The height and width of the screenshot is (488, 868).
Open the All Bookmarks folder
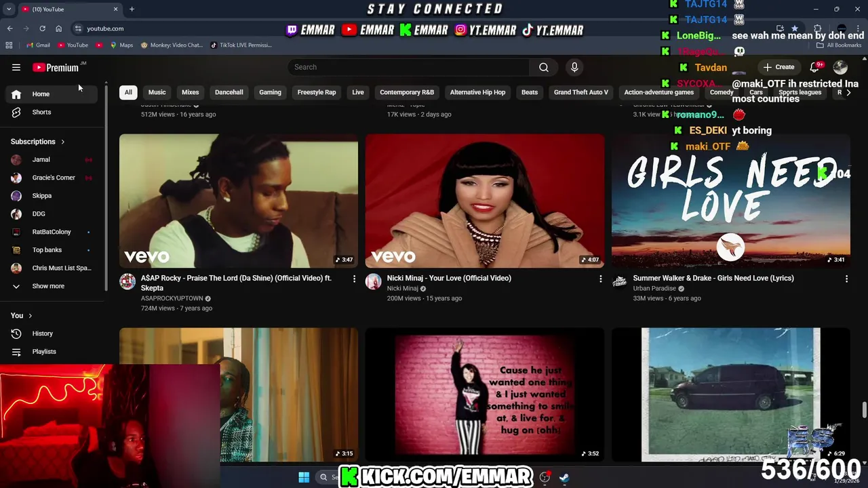pos(839,45)
